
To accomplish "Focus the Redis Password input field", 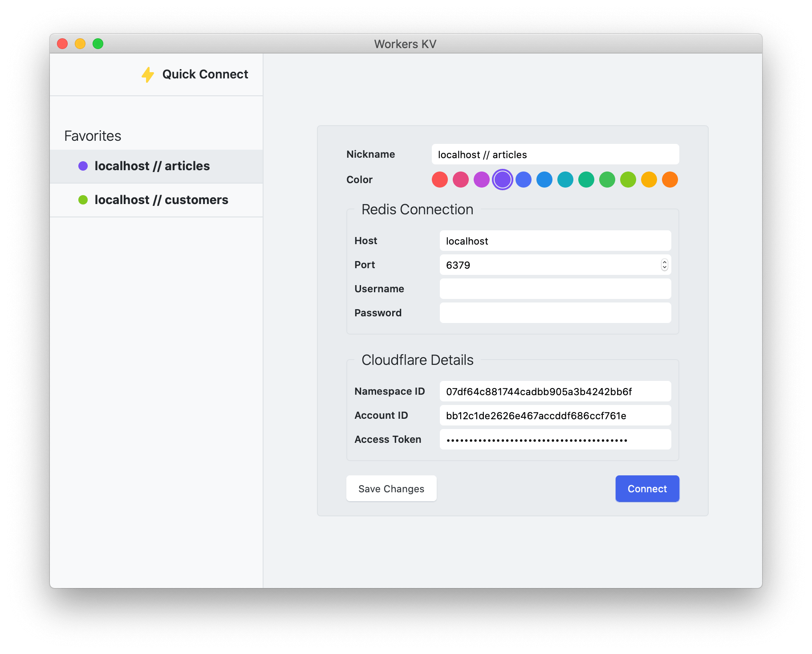I will click(555, 313).
